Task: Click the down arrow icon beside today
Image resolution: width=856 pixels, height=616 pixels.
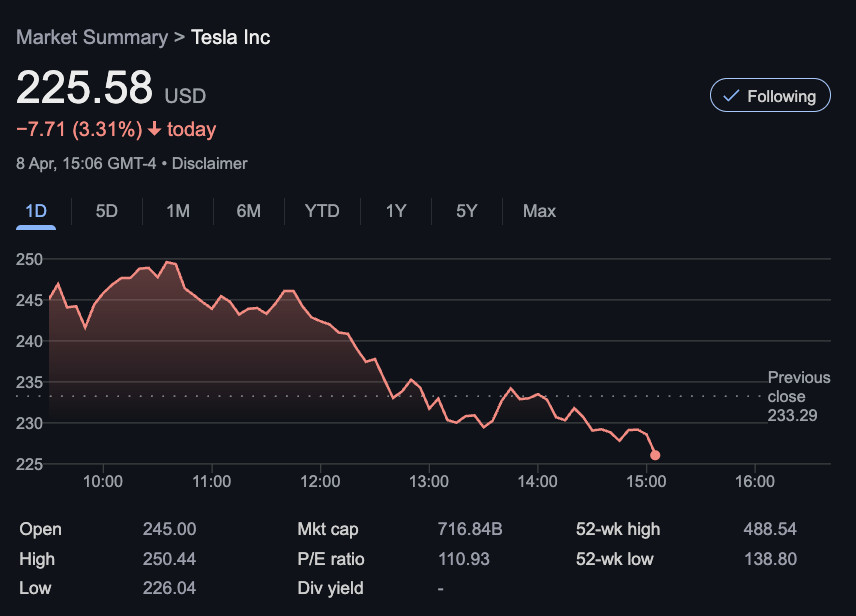Action: (x=154, y=129)
